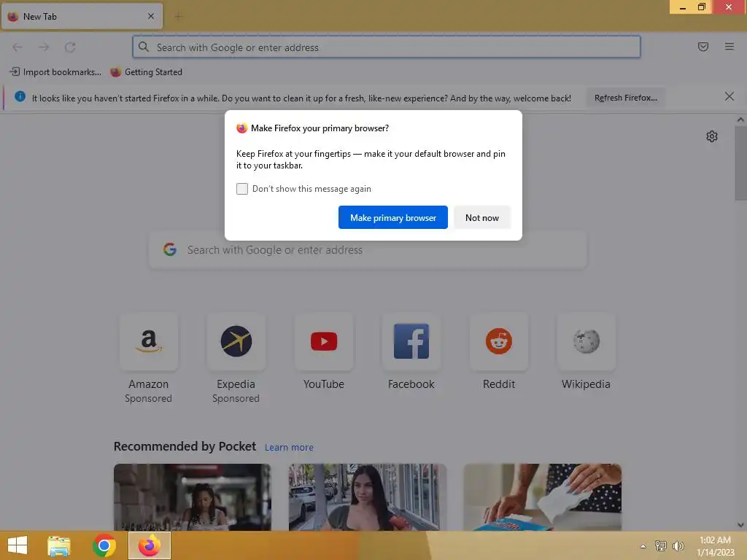Image resolution: width=747 pixels, height=560 pixels.
Task: Open the new tab personalize gear
Action: (711, 136)
